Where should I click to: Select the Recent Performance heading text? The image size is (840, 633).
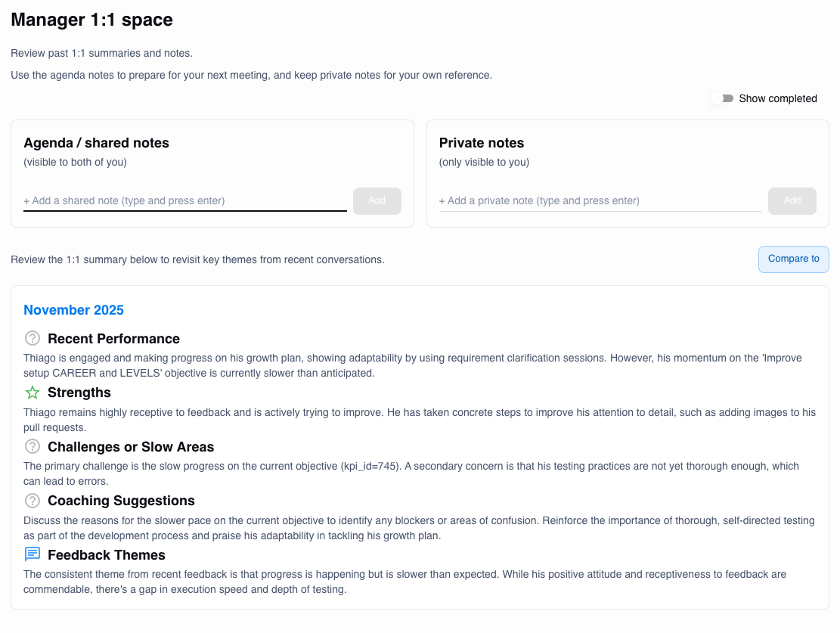[113, 339]
